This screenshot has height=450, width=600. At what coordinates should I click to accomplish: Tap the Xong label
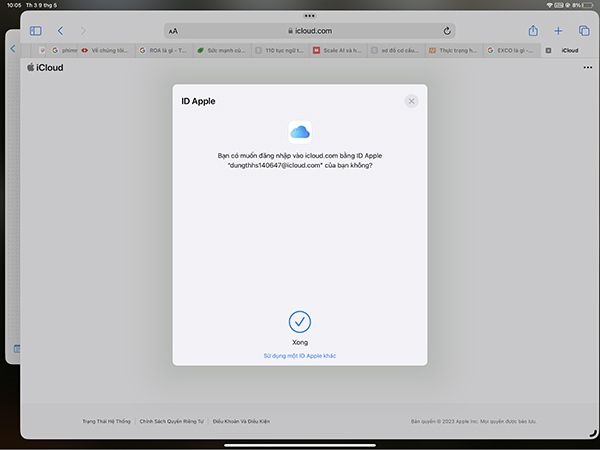tap(300, 342)
